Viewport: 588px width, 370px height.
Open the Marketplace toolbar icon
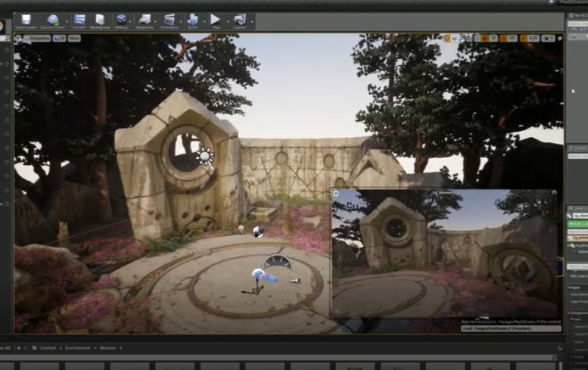tap(100, 21)
